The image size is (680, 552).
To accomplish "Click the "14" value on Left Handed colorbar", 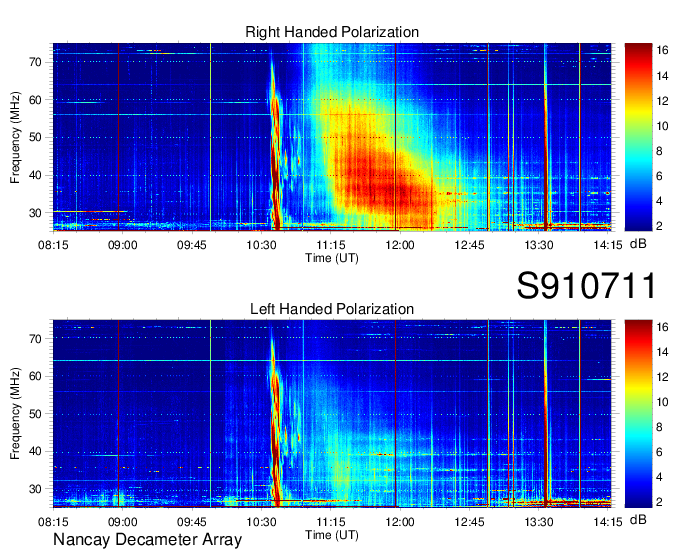I will [x=662, y=352].
